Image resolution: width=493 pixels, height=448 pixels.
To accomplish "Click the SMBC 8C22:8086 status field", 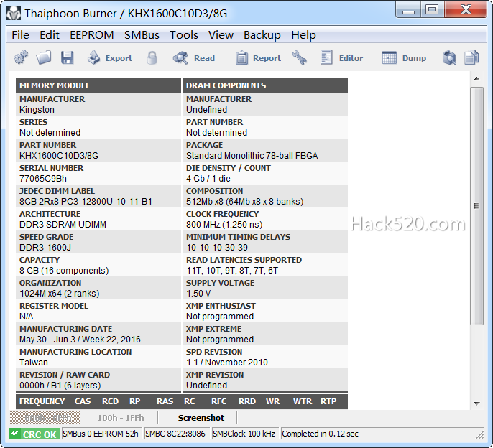I will [177, 434].
